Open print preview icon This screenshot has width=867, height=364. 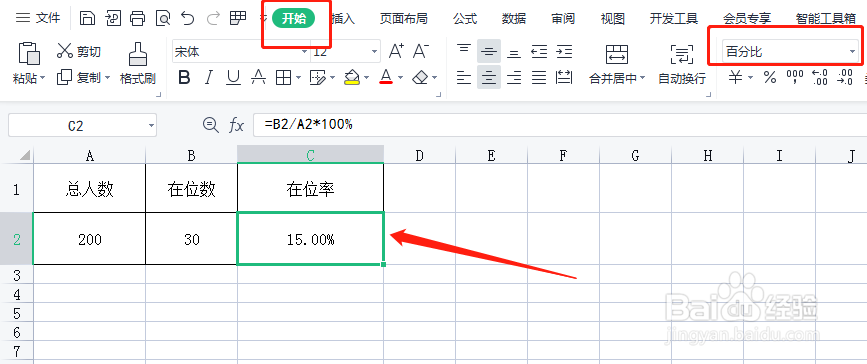click(x=163, y=18)
